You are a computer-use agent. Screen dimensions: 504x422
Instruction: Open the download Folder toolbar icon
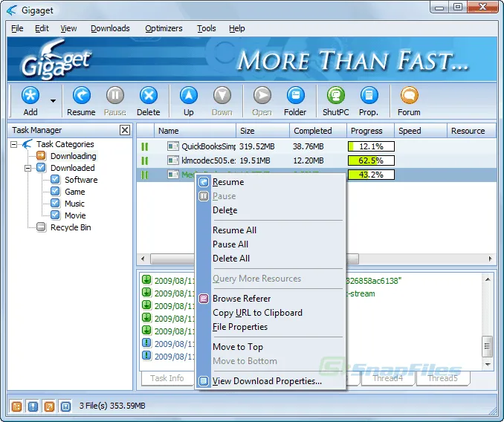pyautogui.click(x=295, y=95)
